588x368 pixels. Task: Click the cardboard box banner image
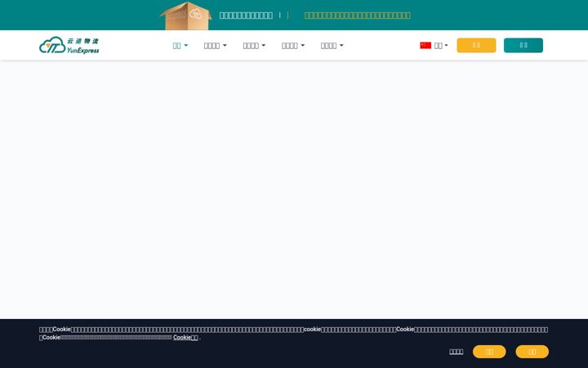(x=185, y=16)
